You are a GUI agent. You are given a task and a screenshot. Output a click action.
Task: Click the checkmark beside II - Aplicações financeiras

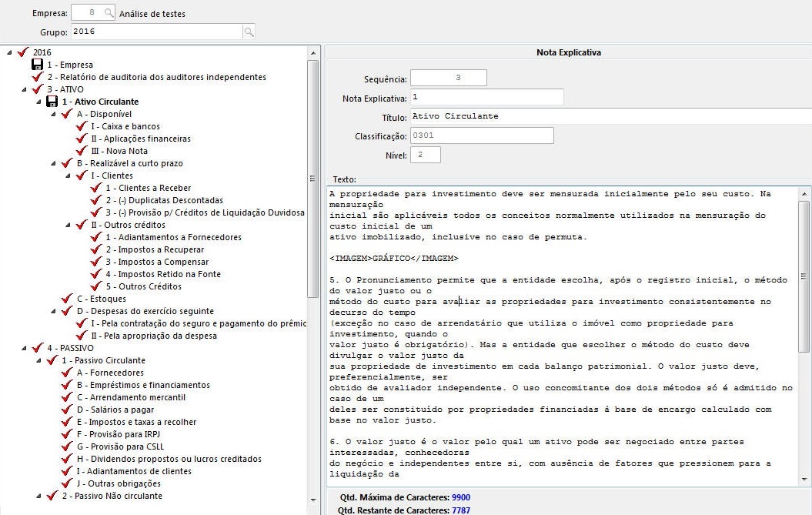82,139
